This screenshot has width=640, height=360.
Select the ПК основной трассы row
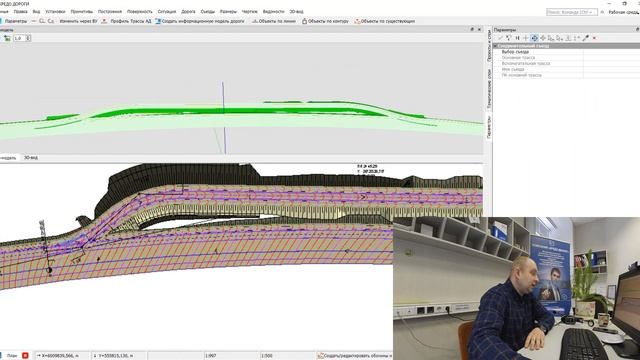(x=567, y=75)
